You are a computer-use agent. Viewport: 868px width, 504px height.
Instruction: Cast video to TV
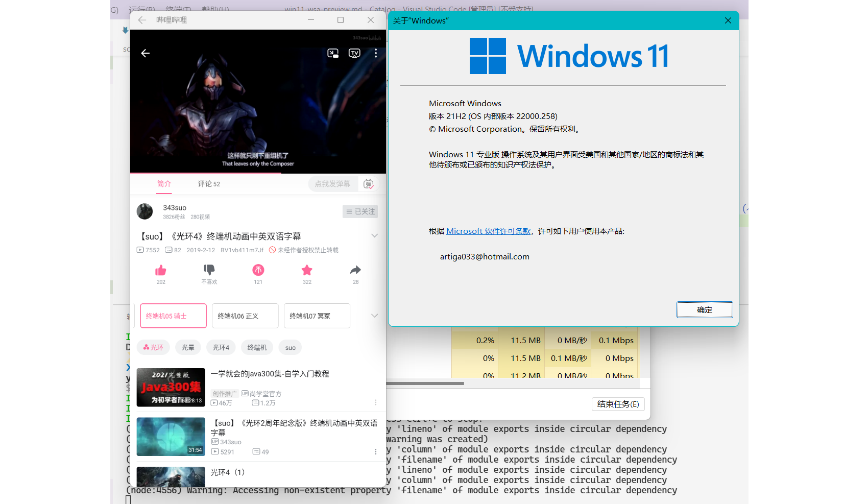pyautogui.click(x=354, y=53)
